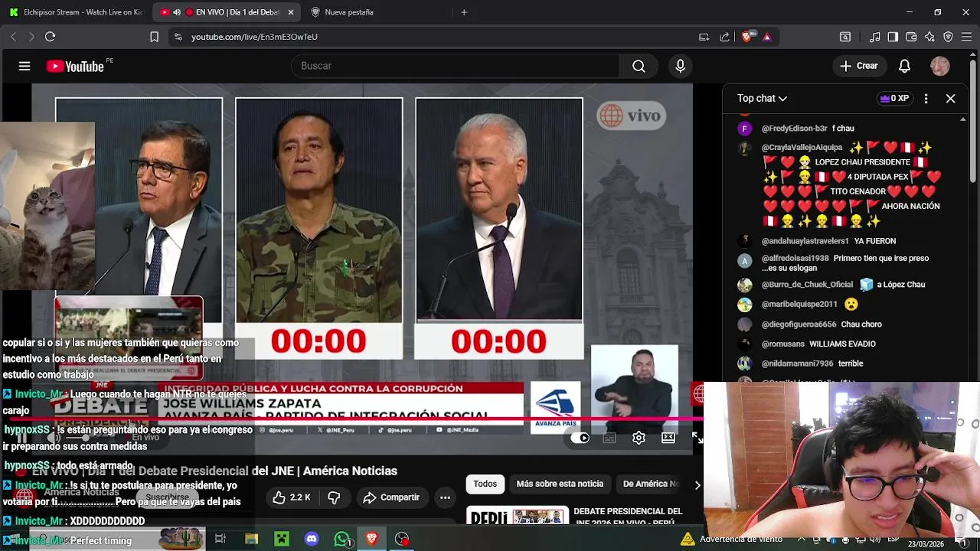Show next filter chips with arrow

click(x=697, y=484)
